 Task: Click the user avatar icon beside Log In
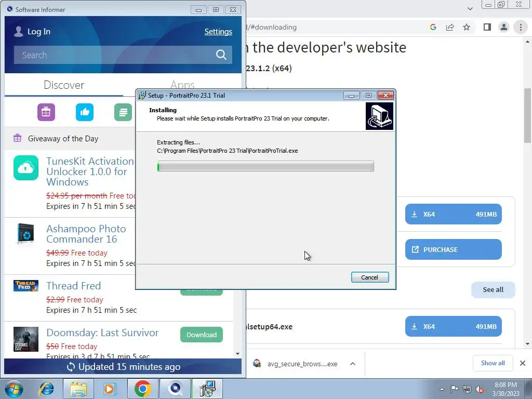pyautogui.click(x=18, y=31)
